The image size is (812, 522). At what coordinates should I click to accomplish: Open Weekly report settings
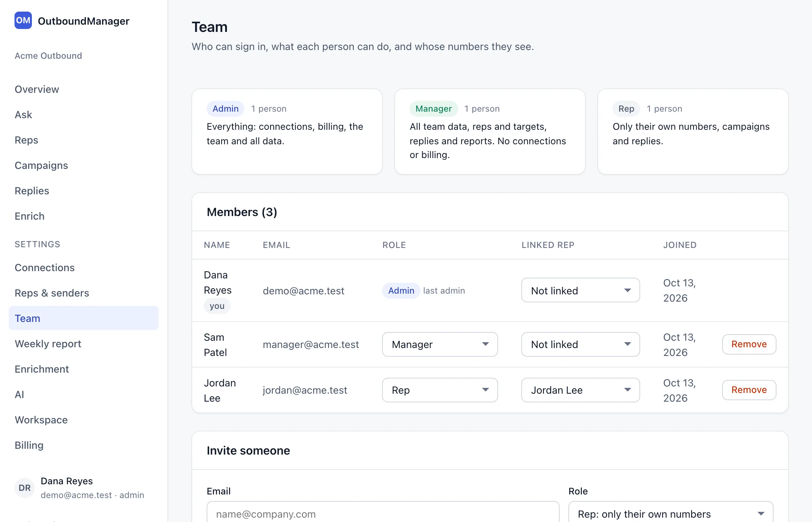tap(48, 344)
